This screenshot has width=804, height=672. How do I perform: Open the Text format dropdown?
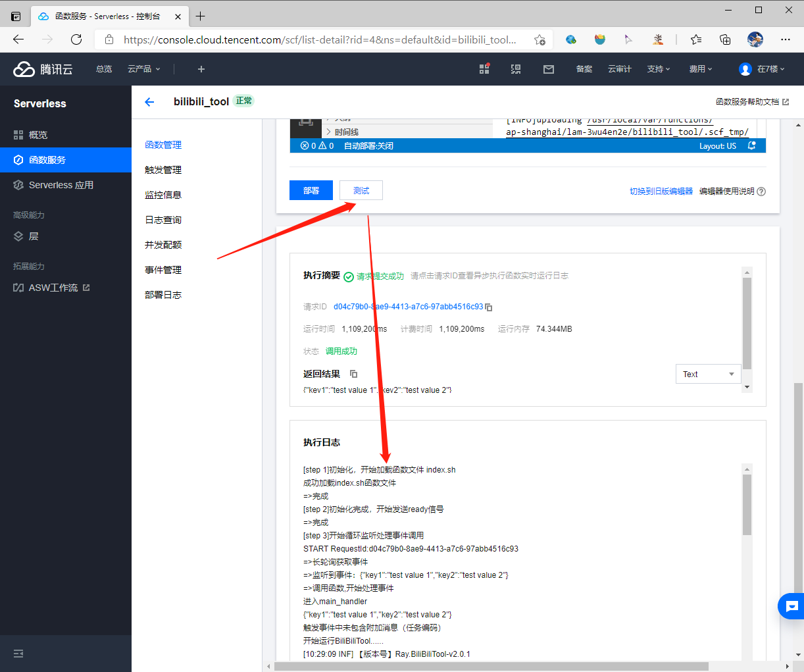tap(708, 374)
